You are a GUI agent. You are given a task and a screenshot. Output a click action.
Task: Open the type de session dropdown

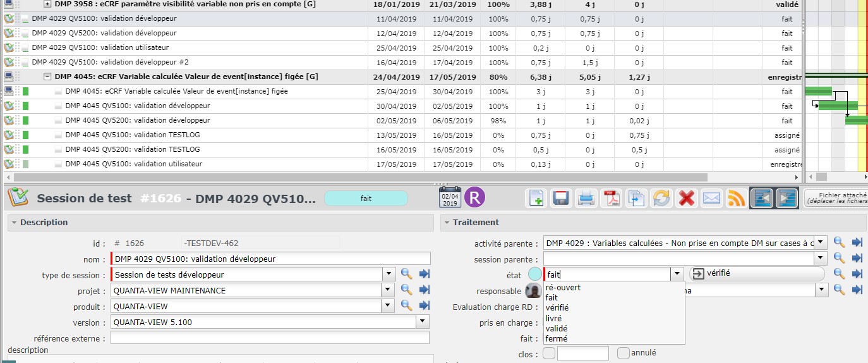point(389,274)
